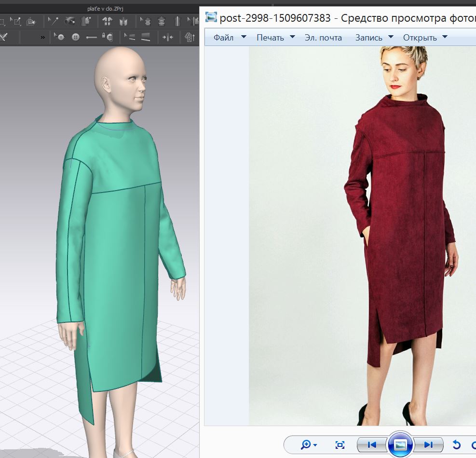
Task: Click Эл. почта in viewer menu
Action: click(323, 37)
